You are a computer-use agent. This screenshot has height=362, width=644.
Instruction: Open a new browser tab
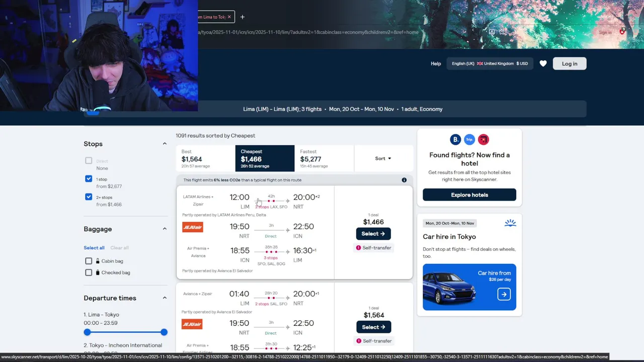pos(243,17)
